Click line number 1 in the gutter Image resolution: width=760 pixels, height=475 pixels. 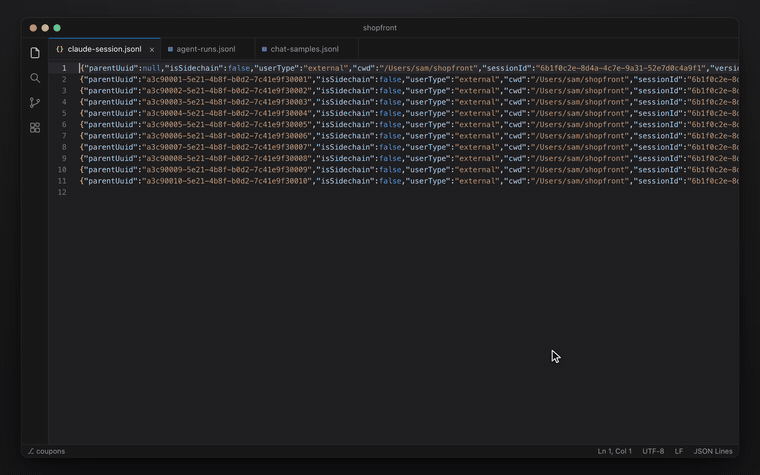point(64,68)
